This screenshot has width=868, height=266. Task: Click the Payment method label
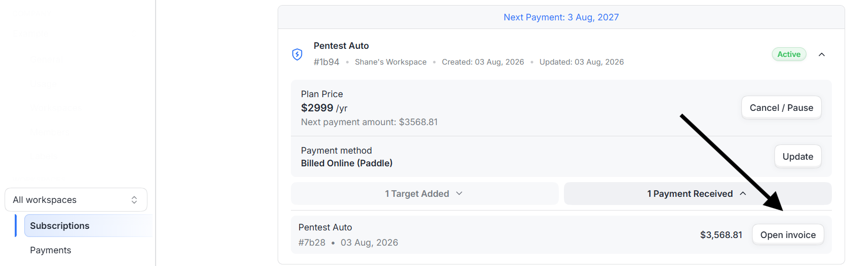336,151
